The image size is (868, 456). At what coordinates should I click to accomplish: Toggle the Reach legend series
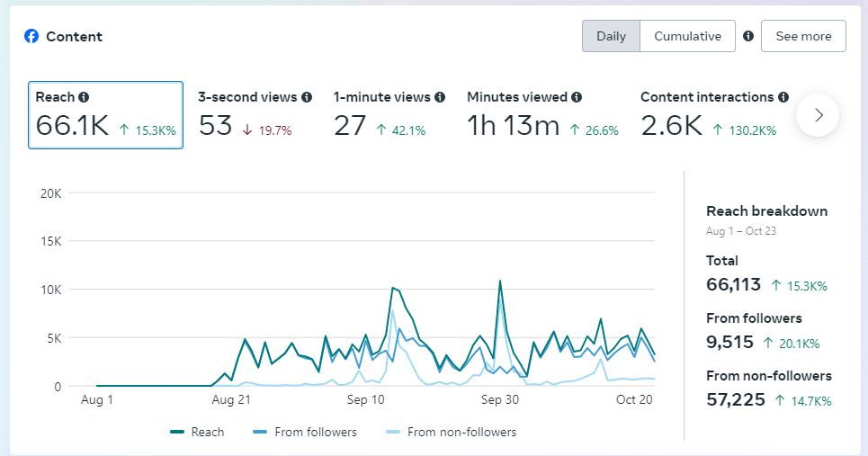coord(198,433)
